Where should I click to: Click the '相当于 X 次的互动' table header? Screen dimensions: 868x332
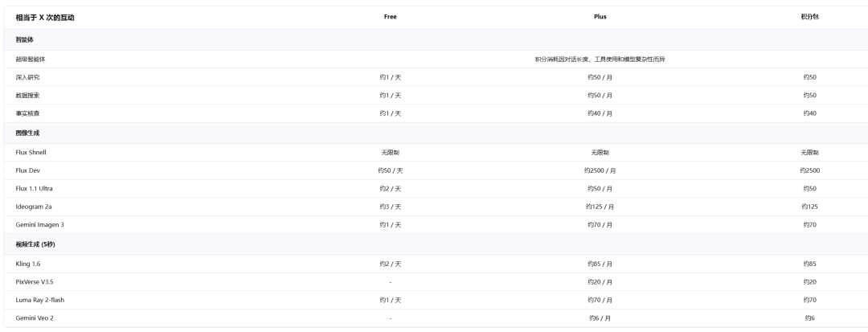[x=45, y=18]
